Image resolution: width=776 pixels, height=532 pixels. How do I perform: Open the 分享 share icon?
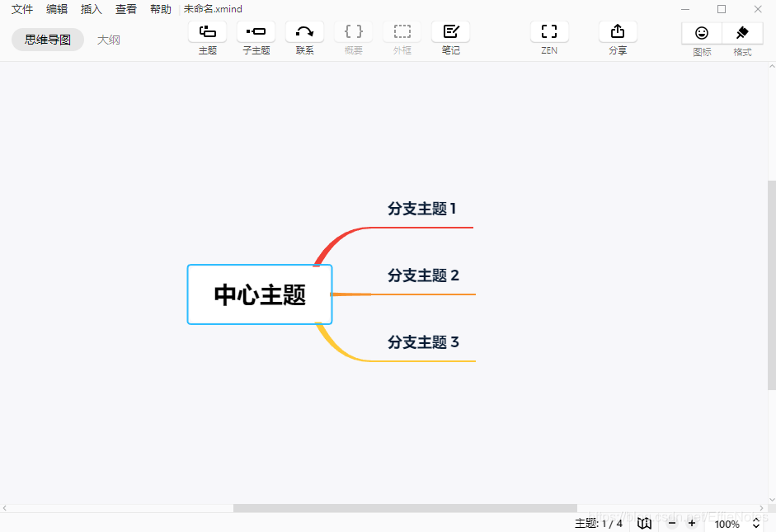[x=618, y=32]
